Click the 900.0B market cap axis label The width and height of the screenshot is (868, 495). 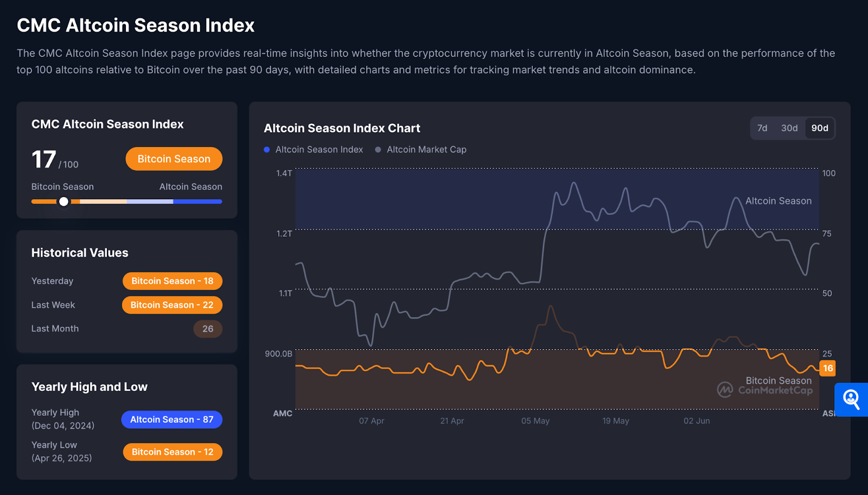(x=278, y=353)
